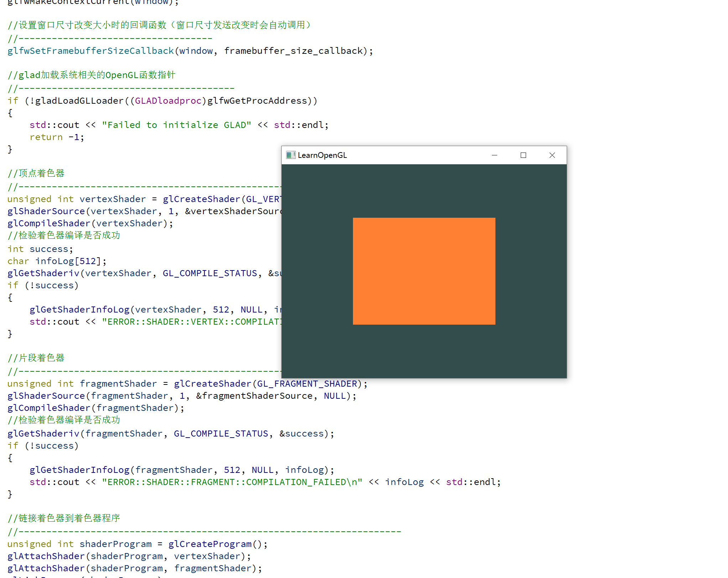Click GL_COMPILE_STATUS in vertexShader check
This screenshot has width=728, height=578.
click(210, 273)
